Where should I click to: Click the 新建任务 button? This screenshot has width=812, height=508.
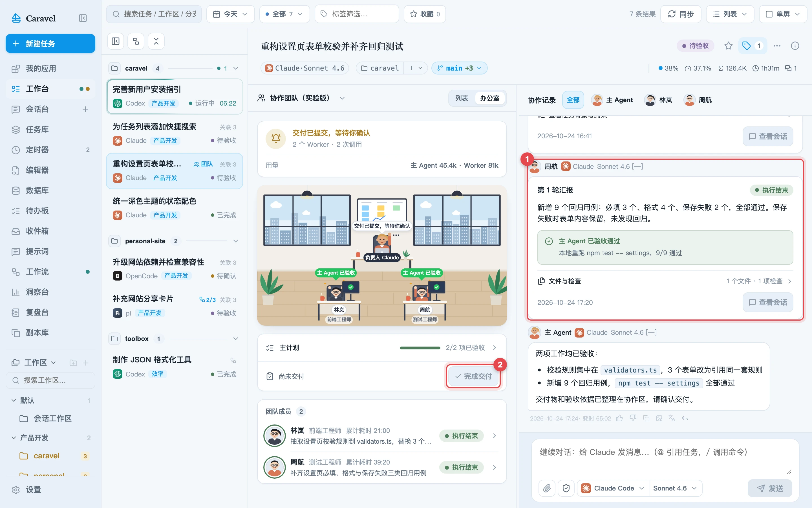[x=50, y=43]
